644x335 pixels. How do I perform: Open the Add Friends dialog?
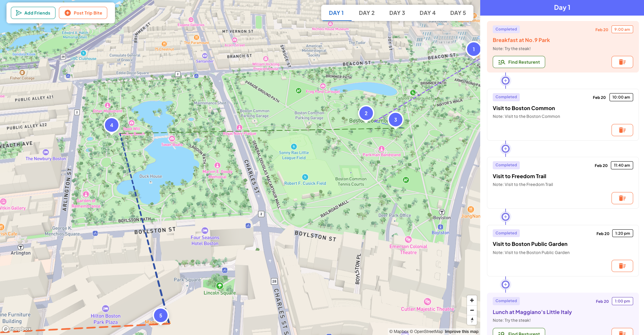click(33, 13)
